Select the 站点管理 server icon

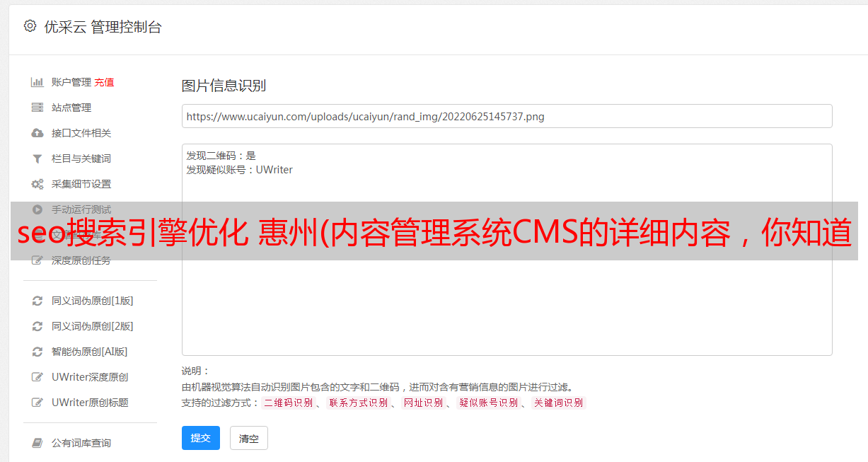click(37, 108)
